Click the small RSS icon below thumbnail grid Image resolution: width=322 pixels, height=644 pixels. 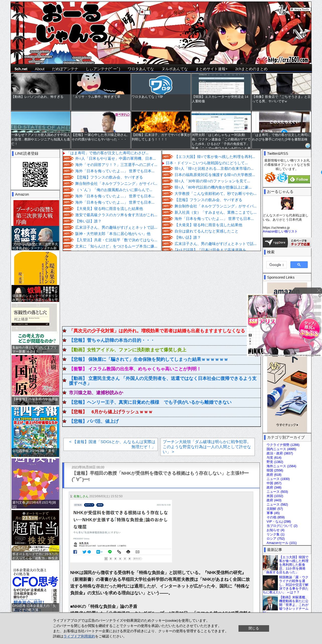coord(308,145)
